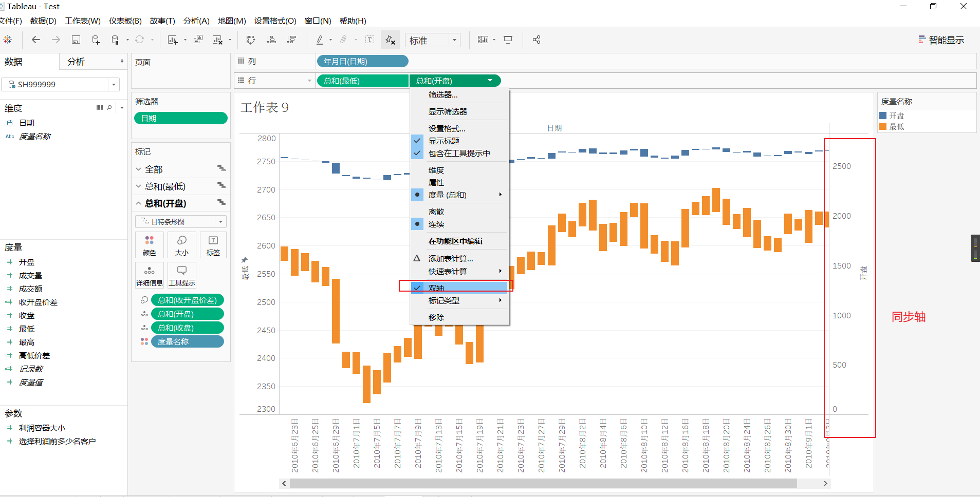980x497 pixels.
Task: Expand the 全部 marks section
Action: pyautogui.click(x=138, y=169)
